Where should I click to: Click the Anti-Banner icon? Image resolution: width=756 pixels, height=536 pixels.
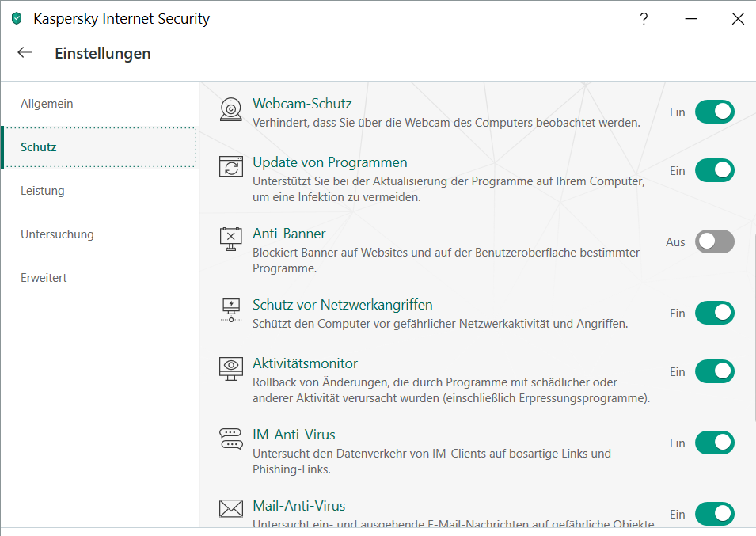click(x=230, y=238)
